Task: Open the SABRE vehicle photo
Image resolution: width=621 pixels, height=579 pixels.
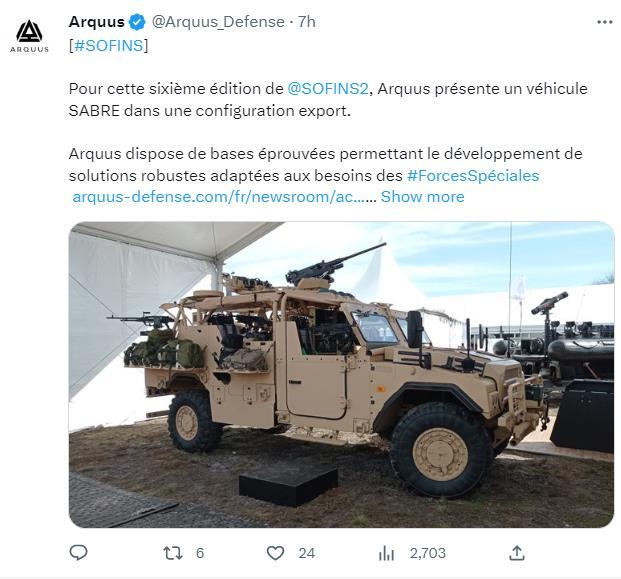Action: point(341,375)
